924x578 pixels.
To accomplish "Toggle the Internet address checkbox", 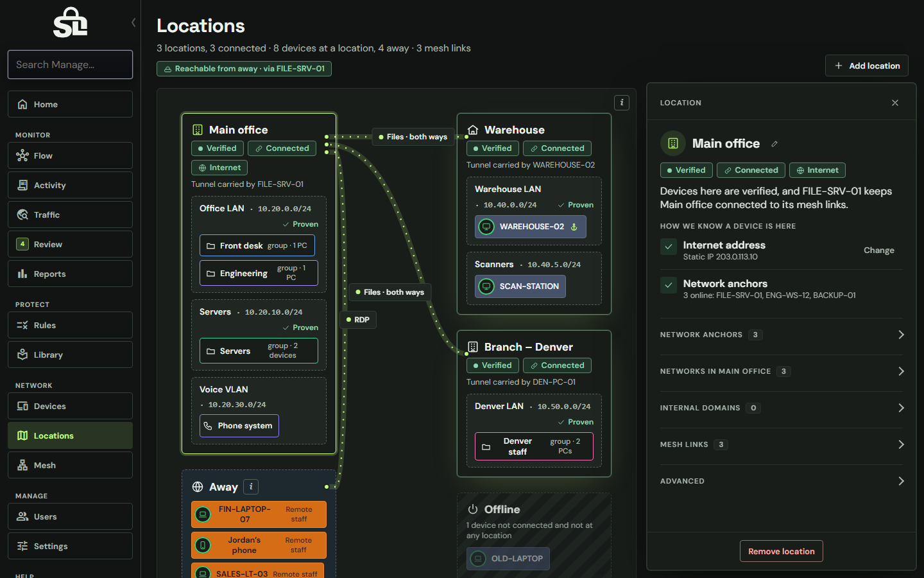I will 669,247.
